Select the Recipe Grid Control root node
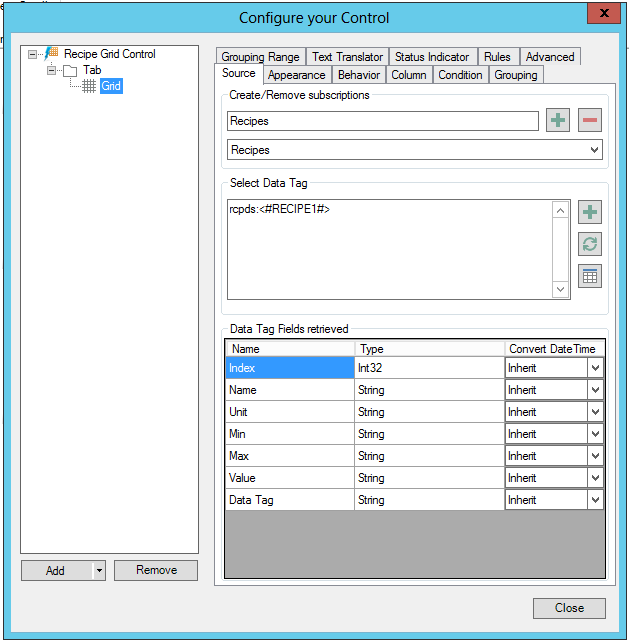The image size is (629, 642). pos(109,54)
